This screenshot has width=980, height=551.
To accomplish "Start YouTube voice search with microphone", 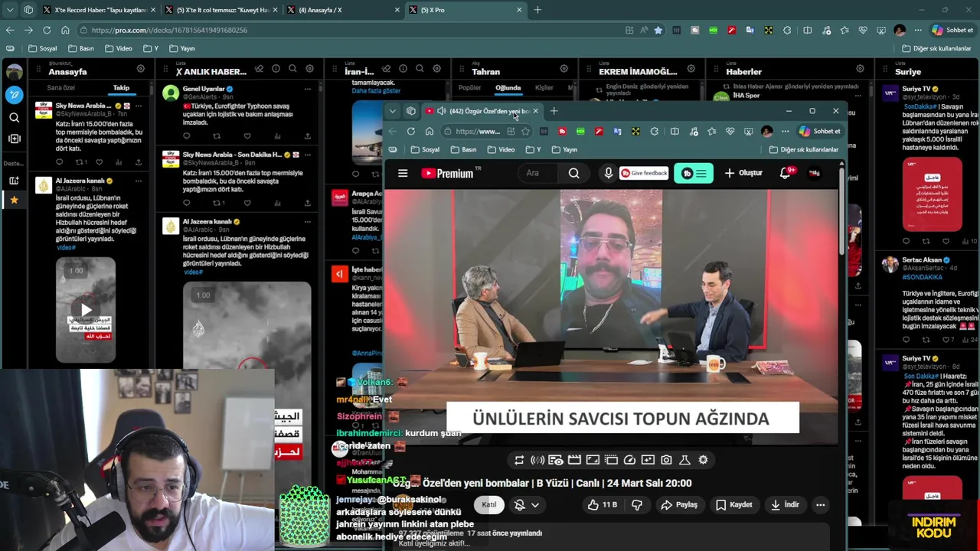I will [609, 174].
